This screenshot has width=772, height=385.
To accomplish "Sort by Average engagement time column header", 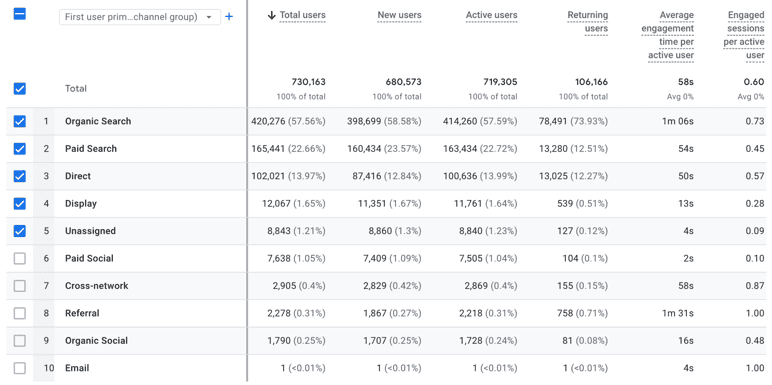I will [668, 35].
